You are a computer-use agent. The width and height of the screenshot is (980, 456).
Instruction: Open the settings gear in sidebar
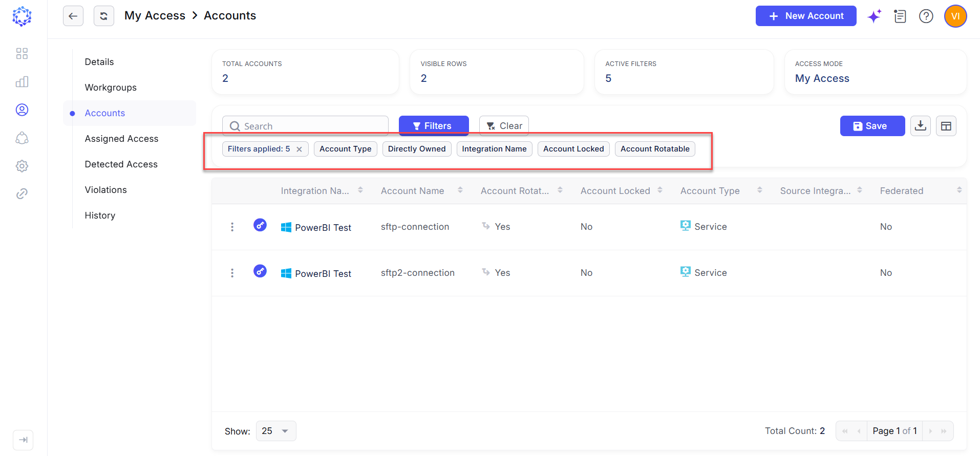click(22, 166)
